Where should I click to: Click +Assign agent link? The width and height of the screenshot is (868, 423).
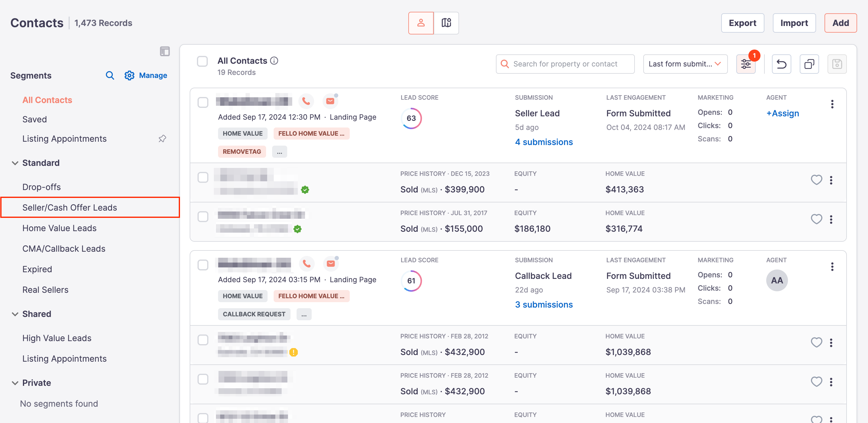pyautogui.click(x=783, y=113)
